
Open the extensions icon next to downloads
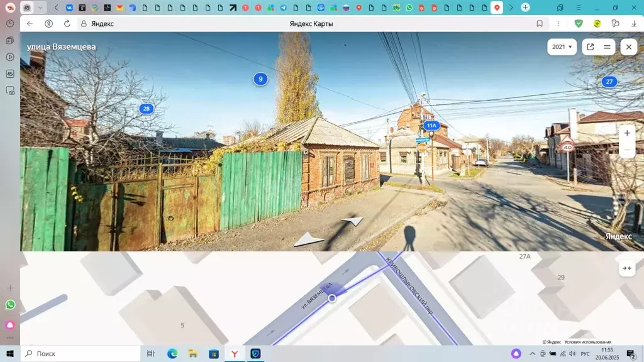(615, 24)
